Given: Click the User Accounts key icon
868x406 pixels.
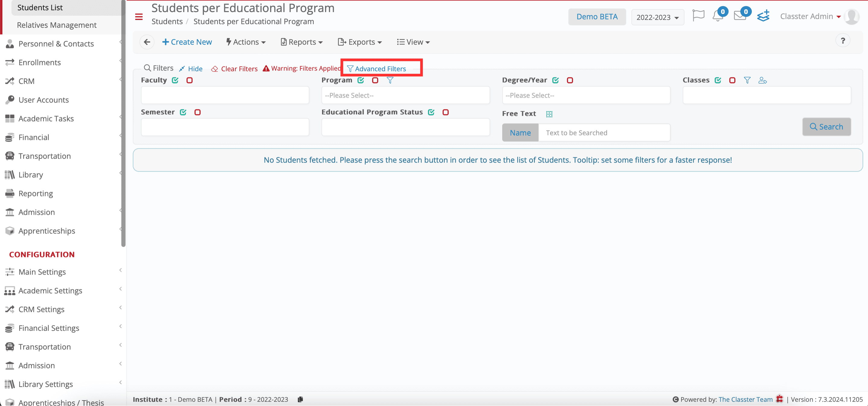Looking at the screenshot, I should click(x=10, y=100).
